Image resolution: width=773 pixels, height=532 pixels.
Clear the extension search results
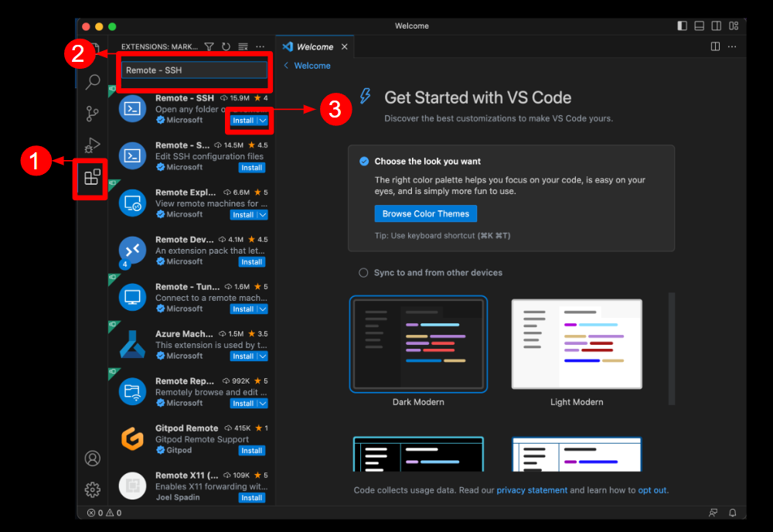[242, 46]
